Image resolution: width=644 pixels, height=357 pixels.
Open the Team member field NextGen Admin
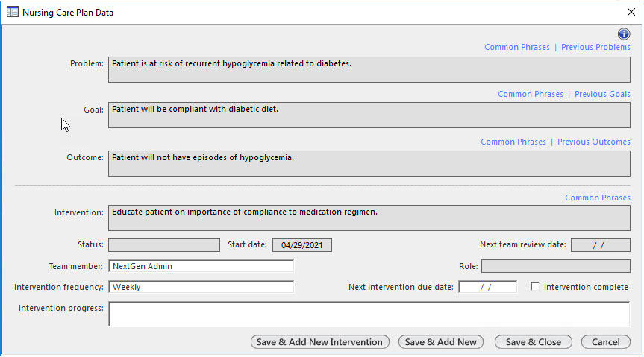click(x=201, y=266)
